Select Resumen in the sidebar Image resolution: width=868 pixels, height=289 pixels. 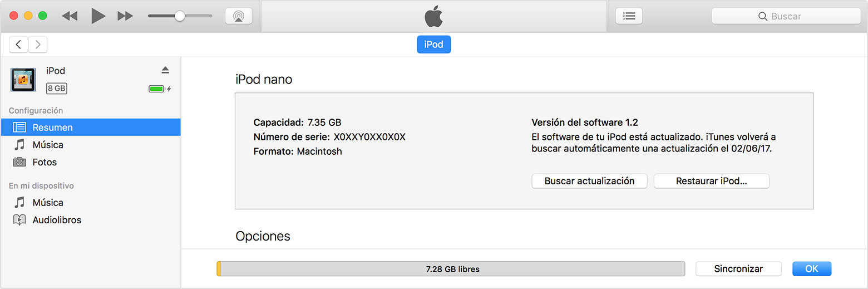coord(52,128)
